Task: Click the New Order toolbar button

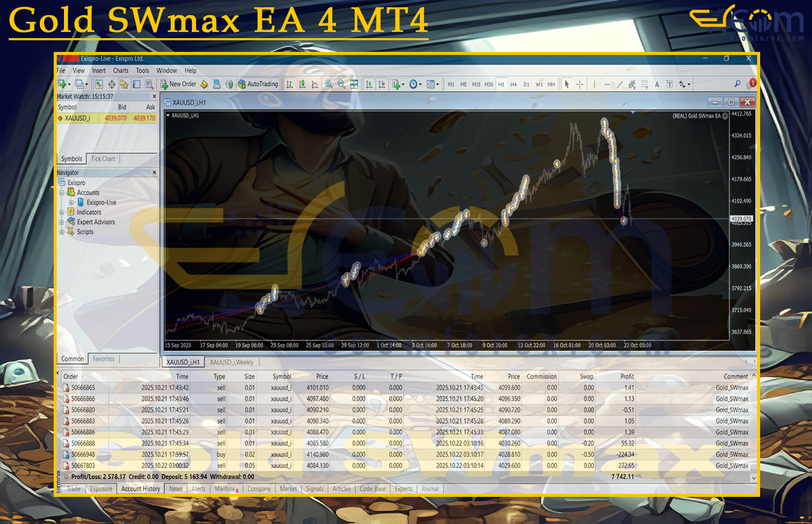Action: click(179, 85)
